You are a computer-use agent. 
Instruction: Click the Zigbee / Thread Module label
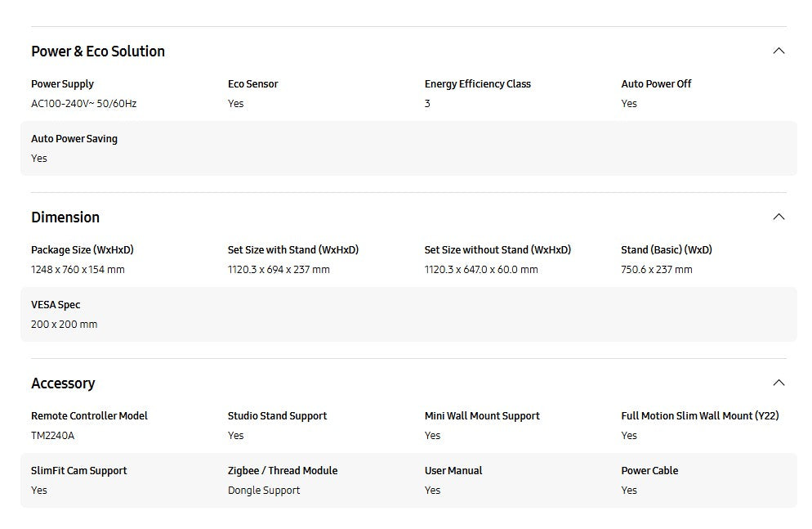[x=282, y=471]
